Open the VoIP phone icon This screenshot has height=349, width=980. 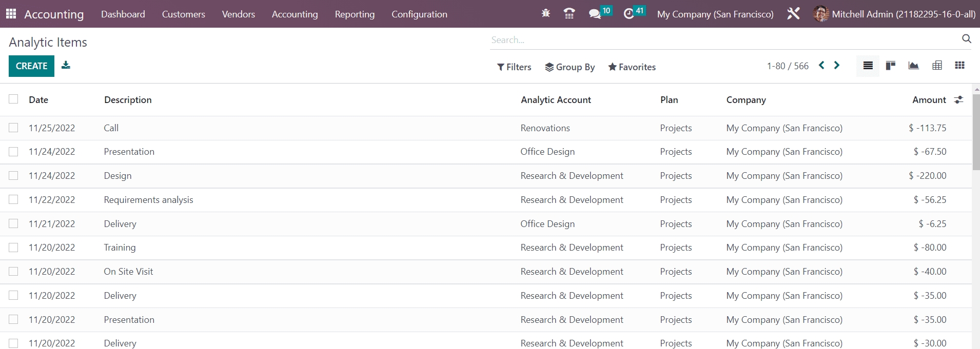coord(569,14)
